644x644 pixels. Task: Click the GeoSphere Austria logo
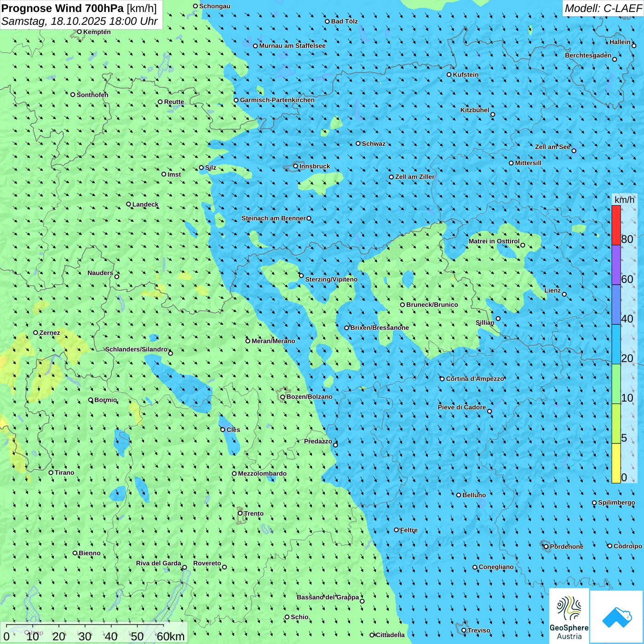569,616
